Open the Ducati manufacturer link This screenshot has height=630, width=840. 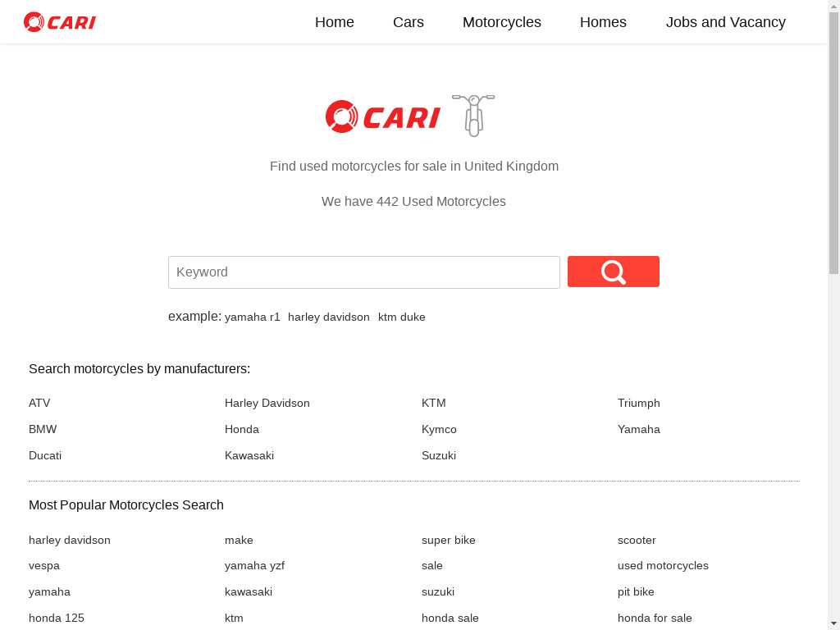(45, 455)
